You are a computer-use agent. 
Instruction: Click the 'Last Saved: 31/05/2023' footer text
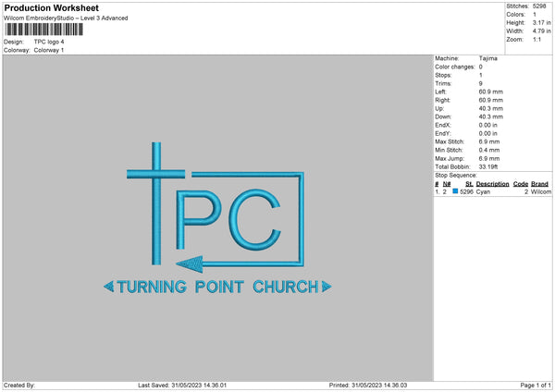point(182,386)
